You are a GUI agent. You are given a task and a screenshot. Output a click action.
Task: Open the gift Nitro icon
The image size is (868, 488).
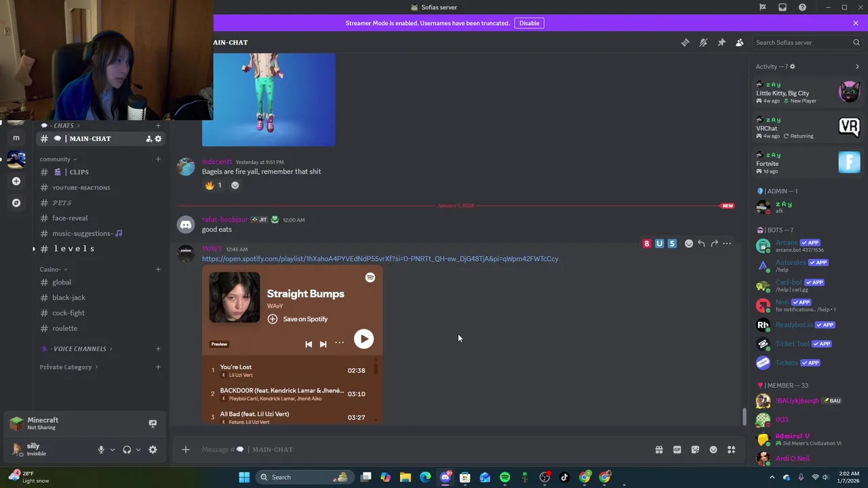coord(659,449)
